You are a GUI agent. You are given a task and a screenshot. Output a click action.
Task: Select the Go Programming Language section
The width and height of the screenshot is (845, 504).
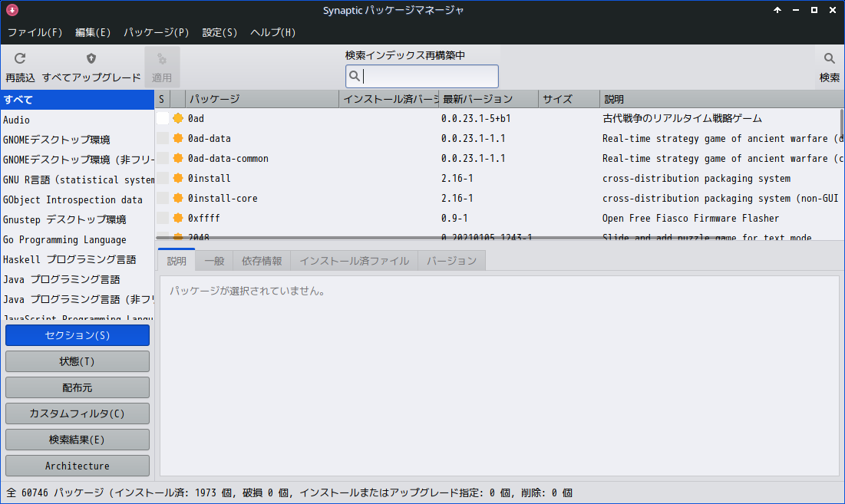tap(77, 239)
